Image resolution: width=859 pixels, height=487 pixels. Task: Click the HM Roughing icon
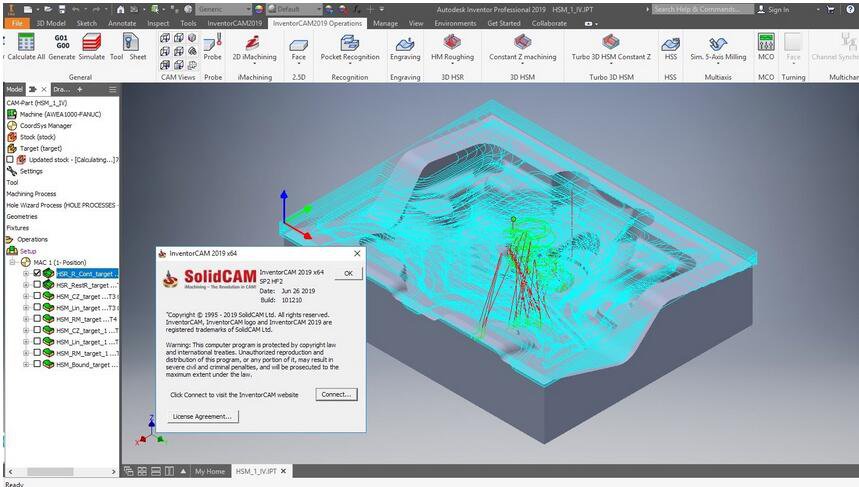tap(452, 42)
